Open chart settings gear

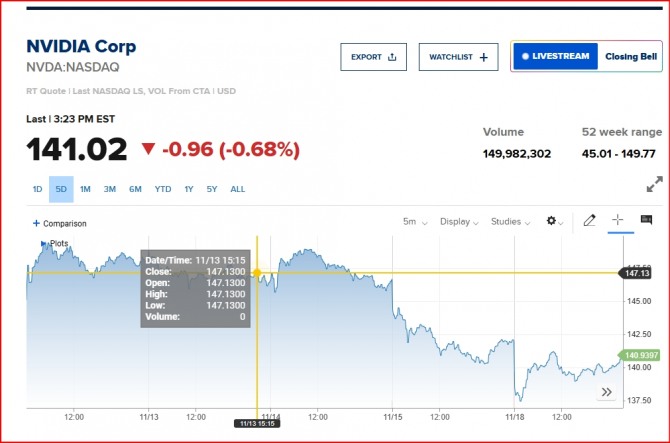click(554, 221)
